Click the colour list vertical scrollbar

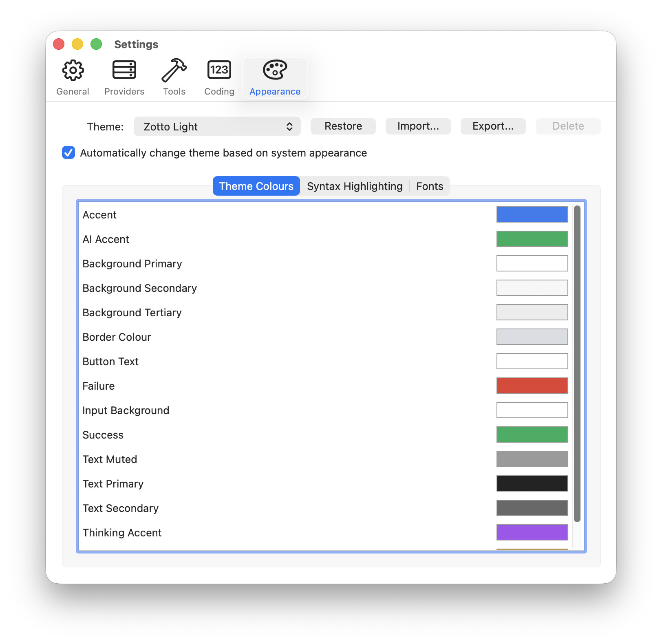point(577,364)
